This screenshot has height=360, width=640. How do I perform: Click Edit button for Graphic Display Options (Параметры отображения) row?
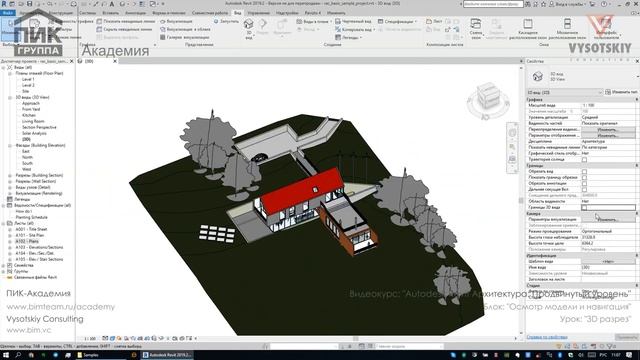[x=608, y=136]
